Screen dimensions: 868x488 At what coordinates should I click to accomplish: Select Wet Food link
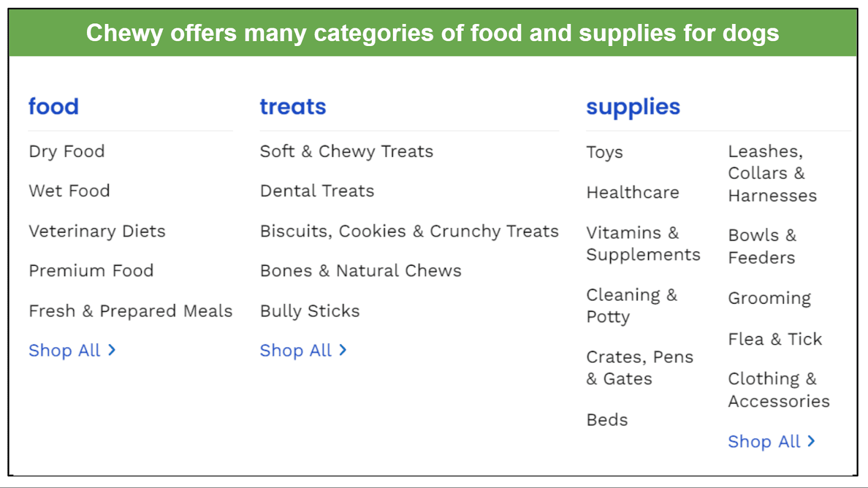(69, 191)
